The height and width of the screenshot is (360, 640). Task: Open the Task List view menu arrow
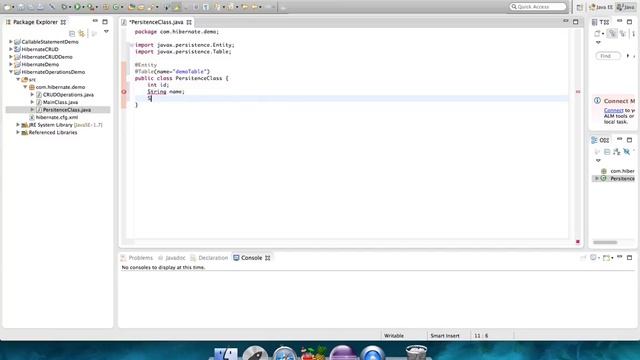598,42
